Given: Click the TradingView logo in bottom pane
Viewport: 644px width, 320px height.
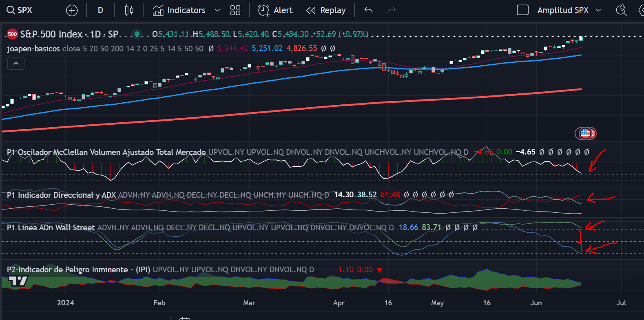Looking at the screenshot, I should pyautogui.click(x=18, y=280).
